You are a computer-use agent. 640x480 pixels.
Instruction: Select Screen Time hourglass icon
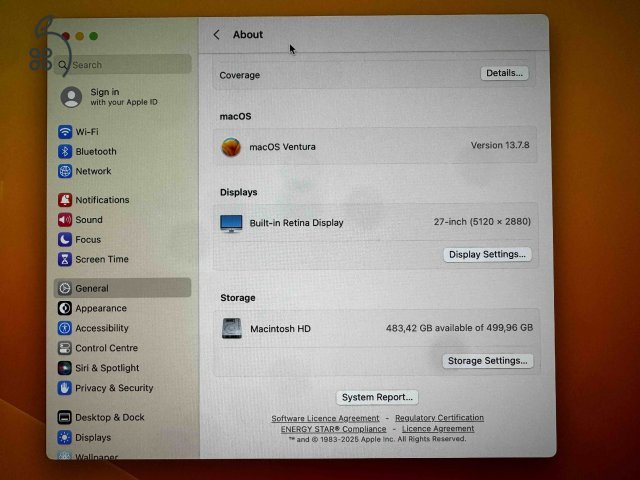(65, 259)
